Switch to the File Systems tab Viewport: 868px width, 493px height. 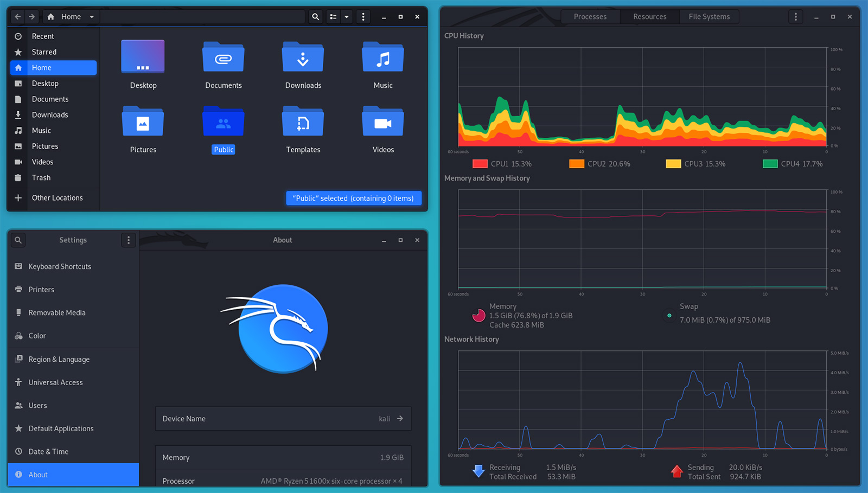[x=709, y=16]
